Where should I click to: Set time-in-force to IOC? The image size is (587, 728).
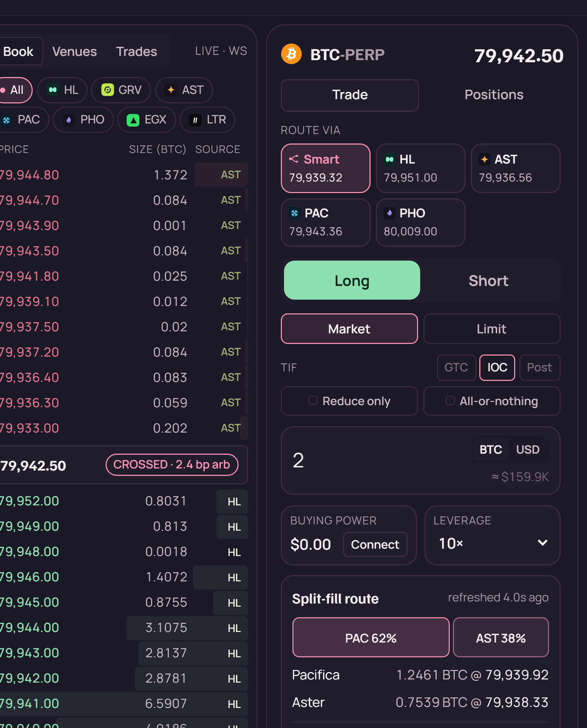pos(497,368)
